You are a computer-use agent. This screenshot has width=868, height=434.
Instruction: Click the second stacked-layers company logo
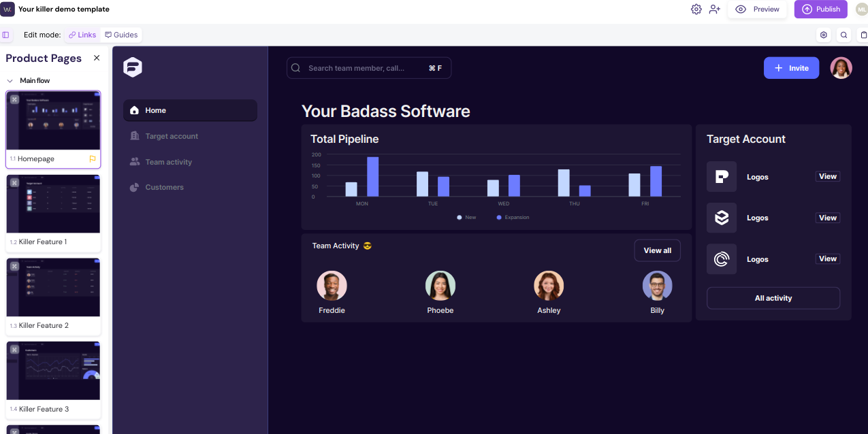[x=722, y=218]
